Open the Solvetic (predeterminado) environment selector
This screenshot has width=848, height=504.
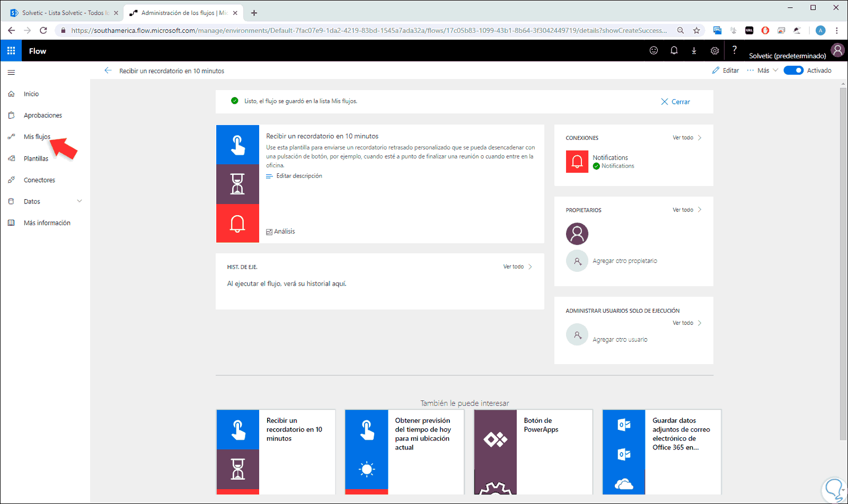point(788,56)
